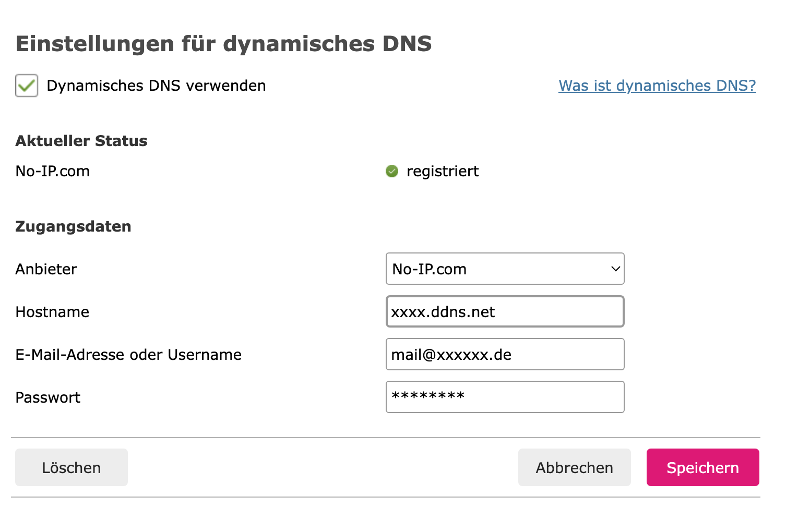Click the Anbieter dropdown chevron arrow
Viewport: 810px width, 532px height.
coord(615,269)
